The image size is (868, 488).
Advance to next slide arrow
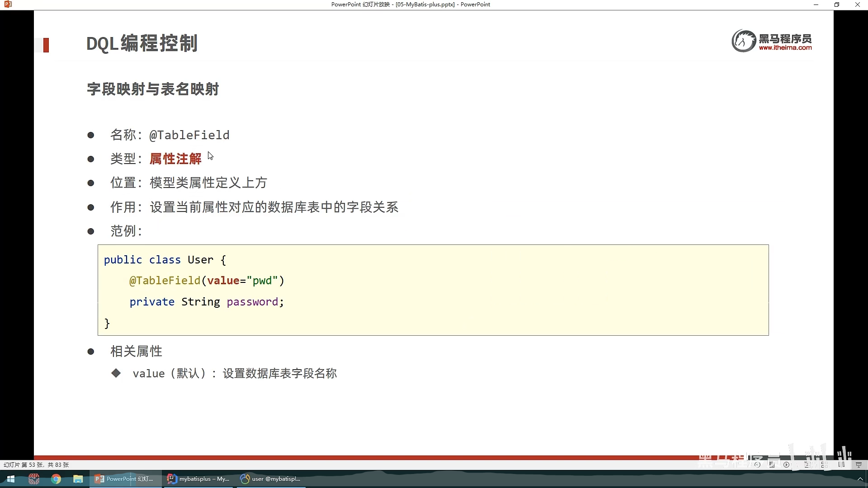click(786, 465)
